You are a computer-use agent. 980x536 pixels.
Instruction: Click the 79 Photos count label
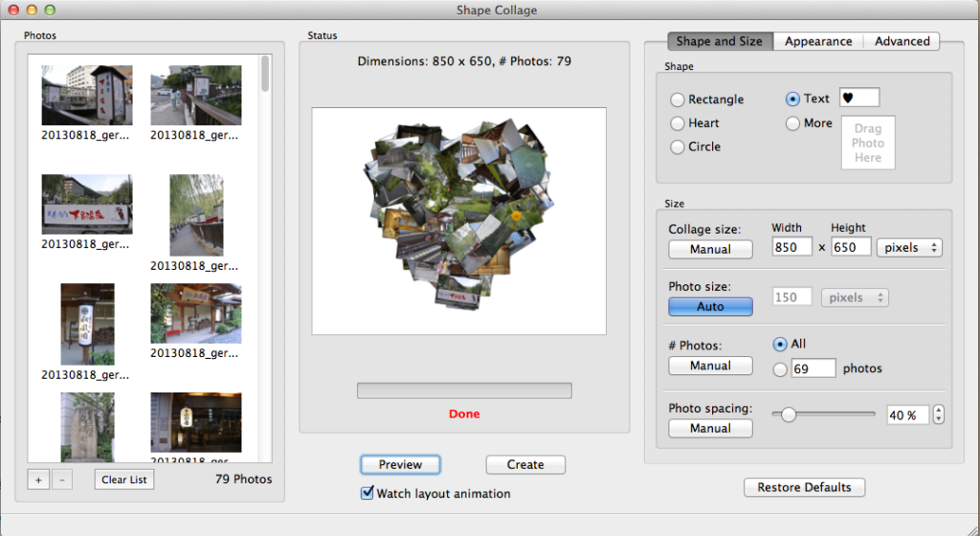tap(244, 480)
